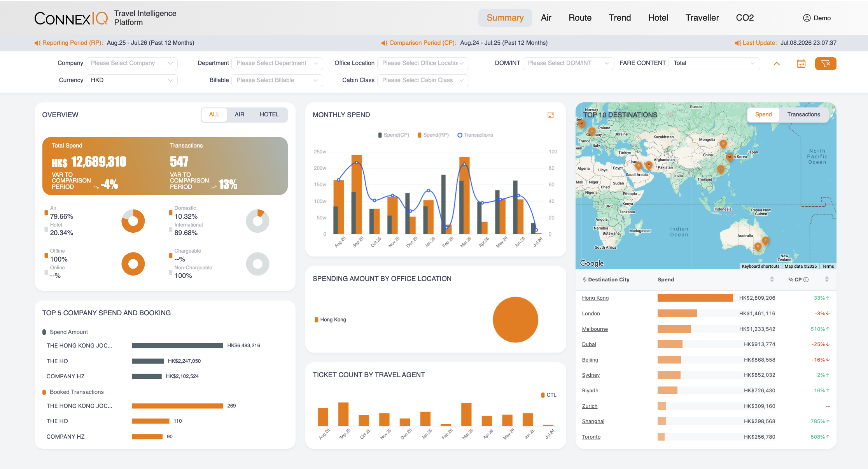Go to the CO2 tab

pos(745,18)
